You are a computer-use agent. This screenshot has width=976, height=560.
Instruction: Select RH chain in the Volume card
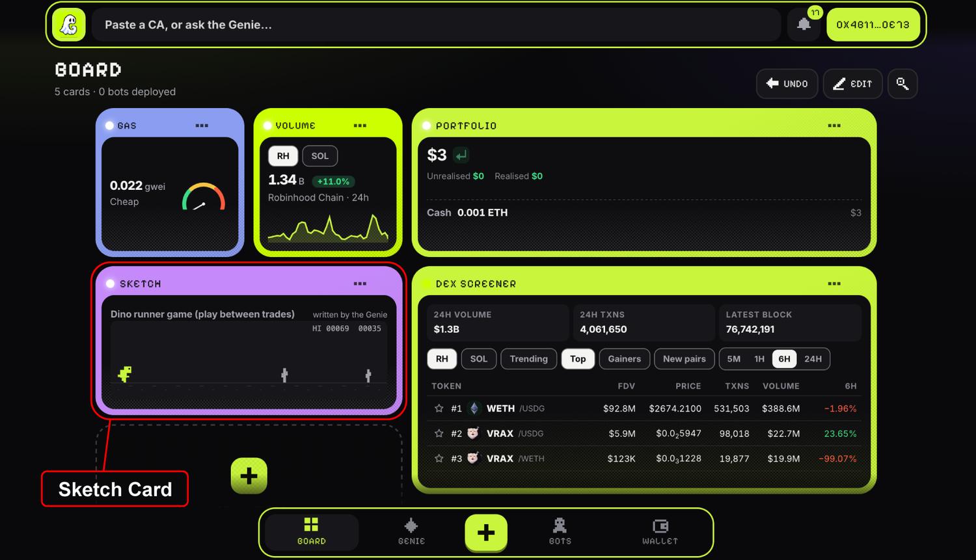click(283, 156)
